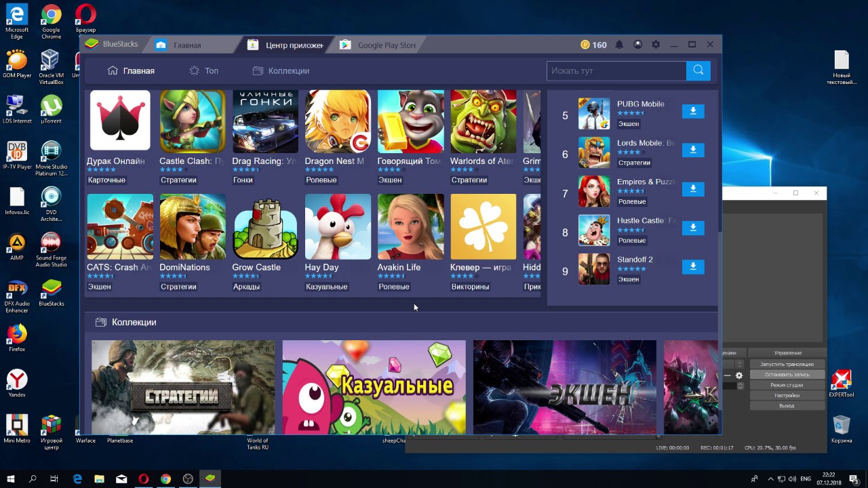The width and height of the screenshot is (868, 488).
Task: Open the Windows Start menu
Action: tap(11, 479)
